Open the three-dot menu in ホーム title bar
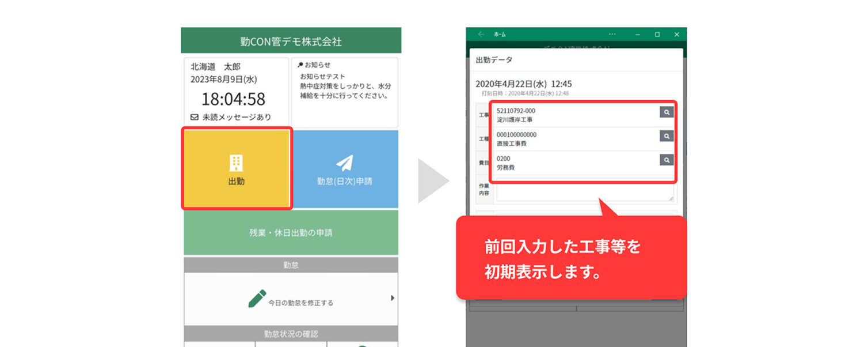The height and width of the screenshot is (347, 868). coord(612,34)
